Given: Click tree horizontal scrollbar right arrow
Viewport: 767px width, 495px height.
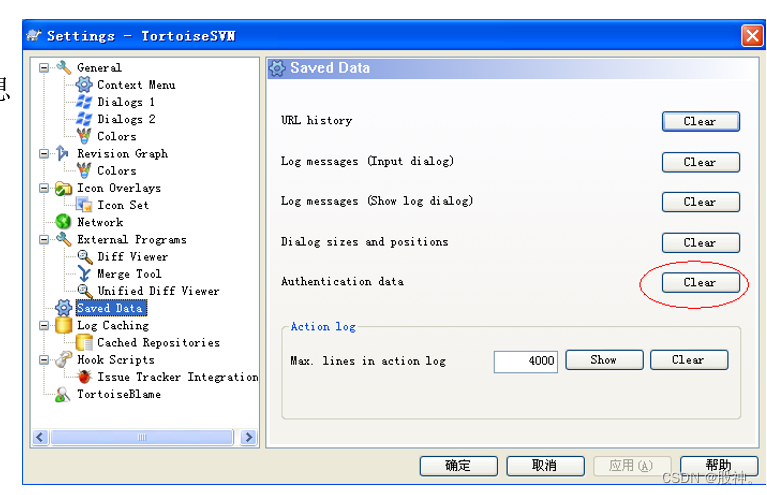Looking at the screenshot, I should point(248,437).
